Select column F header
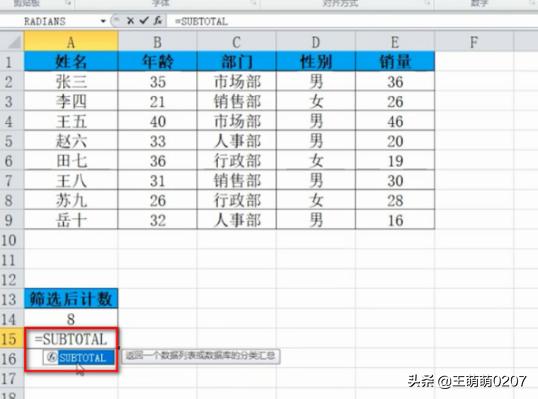 point(474,42)
